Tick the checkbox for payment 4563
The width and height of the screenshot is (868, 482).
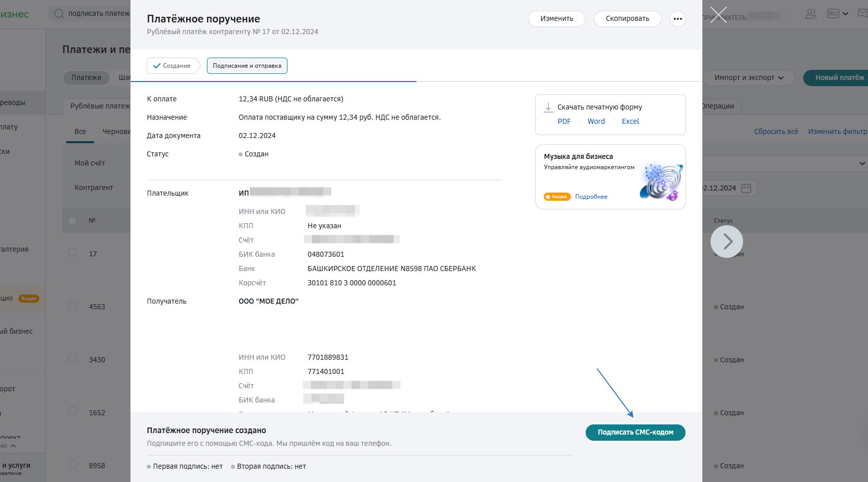click(72, 306)
